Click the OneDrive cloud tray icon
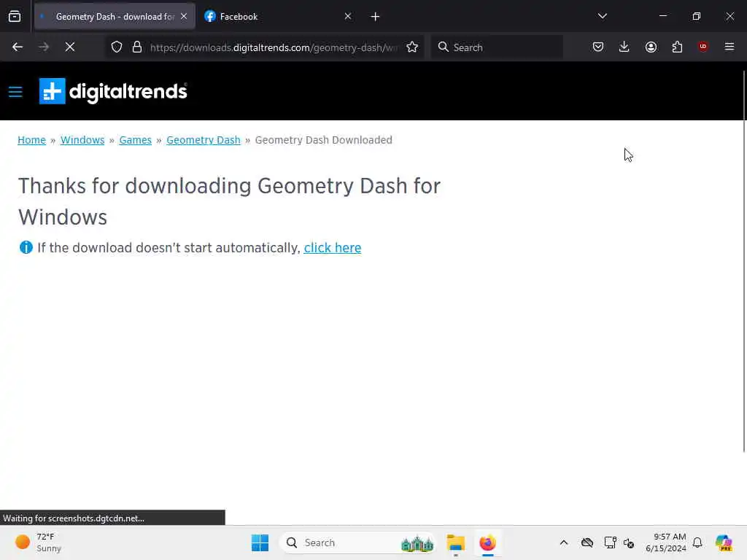Viewport: 747px width, 560px height. click(x=587, y=542)
